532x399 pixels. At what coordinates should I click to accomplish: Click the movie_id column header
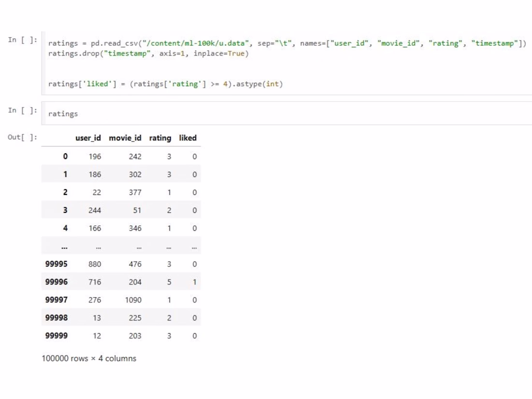coord(125,138)
